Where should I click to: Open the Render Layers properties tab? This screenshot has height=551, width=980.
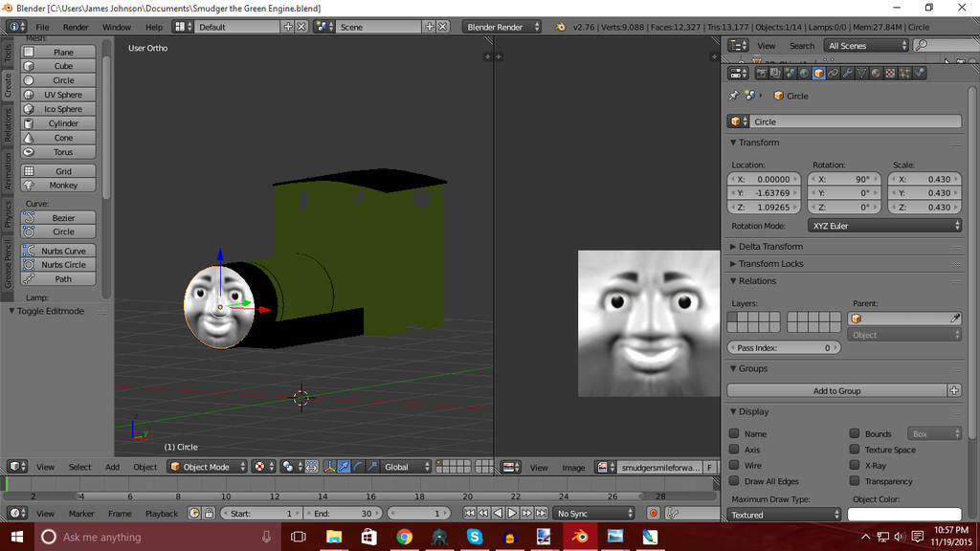(775, 73)
